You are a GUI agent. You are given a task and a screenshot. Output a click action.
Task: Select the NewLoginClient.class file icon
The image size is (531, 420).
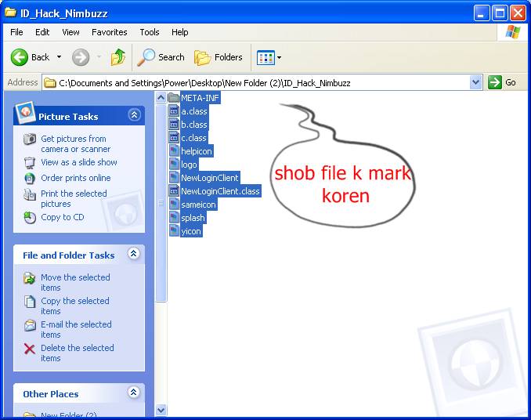click(174, 191)
